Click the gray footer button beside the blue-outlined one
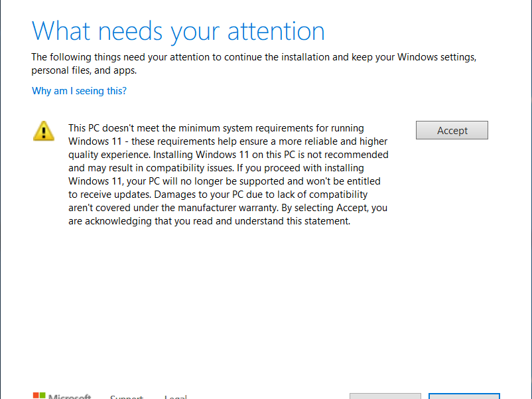The height and width of the screenshot is (399, 532). pos(385,396)
